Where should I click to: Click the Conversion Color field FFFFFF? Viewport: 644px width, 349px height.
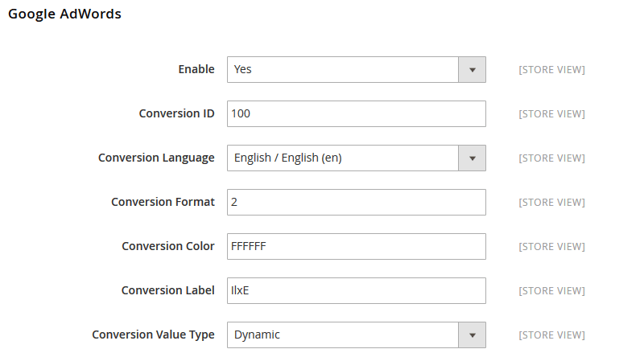[356, 247]
